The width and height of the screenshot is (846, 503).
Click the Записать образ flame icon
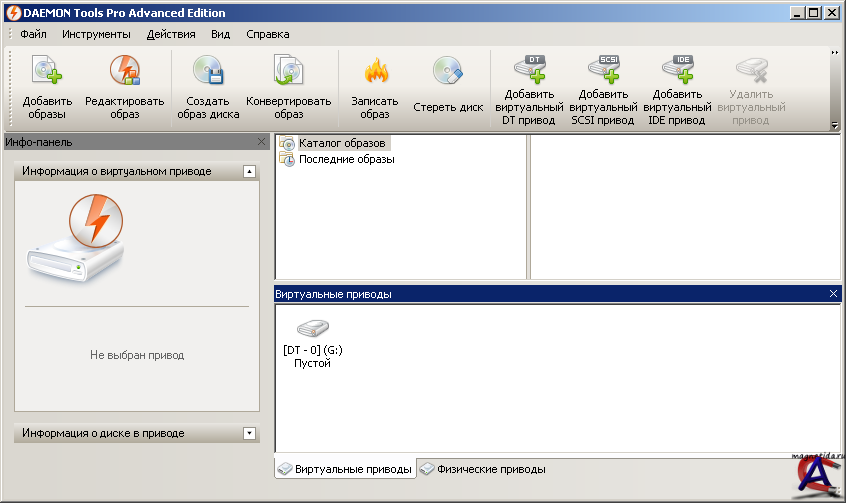click(375, 72)
